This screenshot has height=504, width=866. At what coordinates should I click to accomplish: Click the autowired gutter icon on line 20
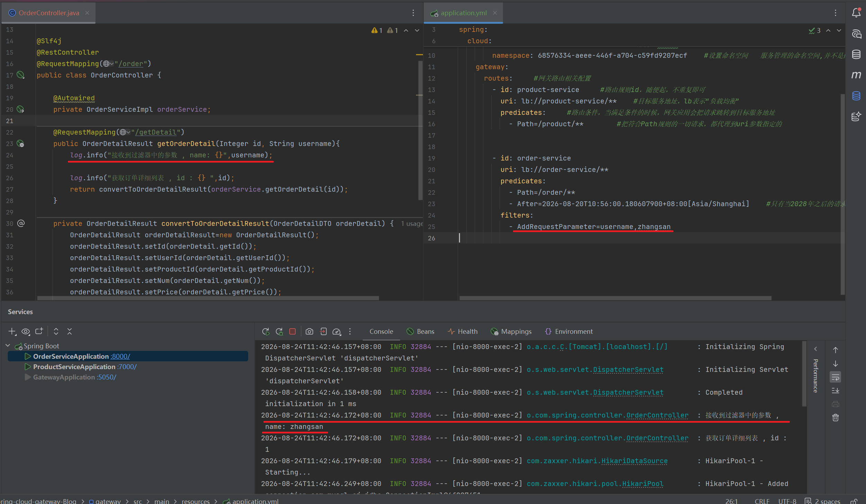[x=21, y=109]
